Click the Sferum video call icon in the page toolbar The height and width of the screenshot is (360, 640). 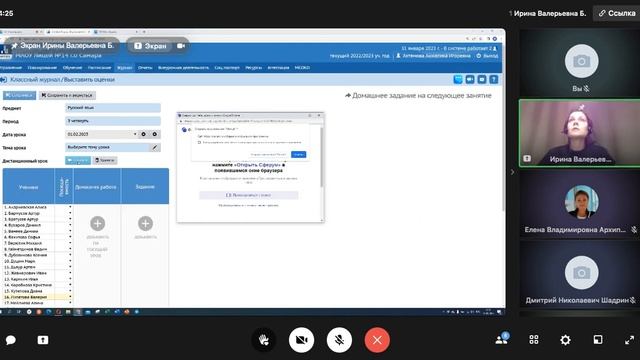pyautogui.click(x=470, y=80)
